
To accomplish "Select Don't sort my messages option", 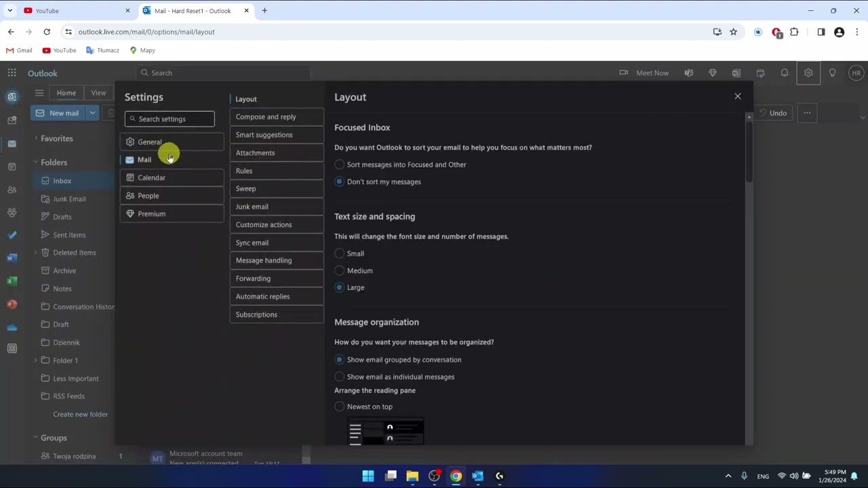I will 340,182.
